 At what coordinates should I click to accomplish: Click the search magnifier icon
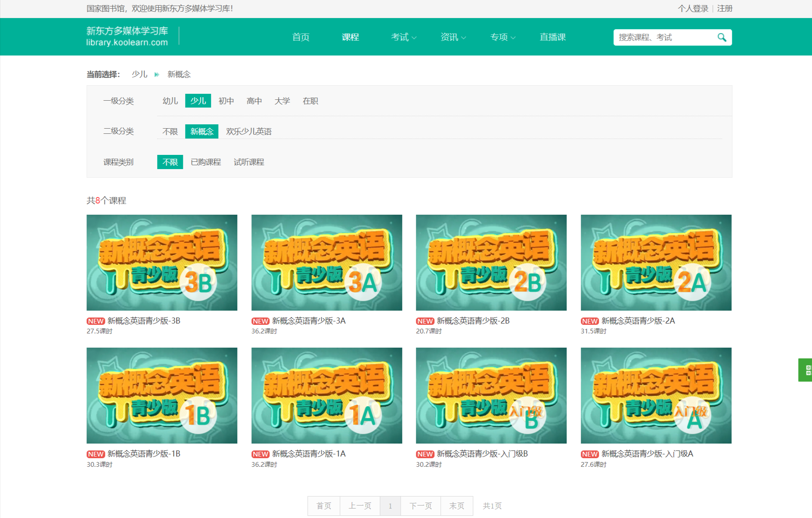(722, 37)
